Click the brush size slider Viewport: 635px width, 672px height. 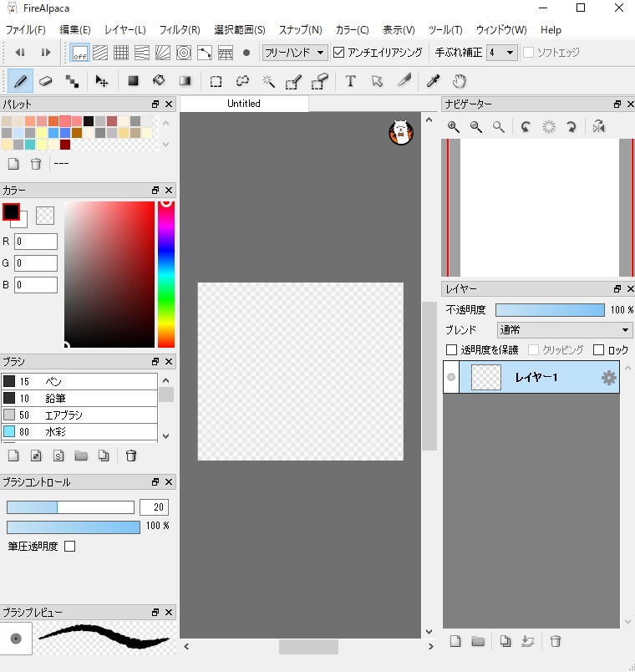click(70, 507)
